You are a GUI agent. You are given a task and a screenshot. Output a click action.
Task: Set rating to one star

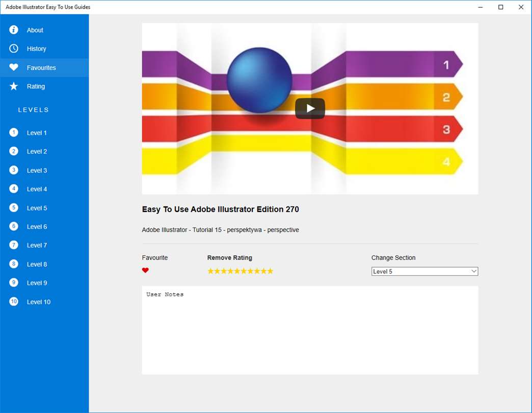tap(210, 271)
